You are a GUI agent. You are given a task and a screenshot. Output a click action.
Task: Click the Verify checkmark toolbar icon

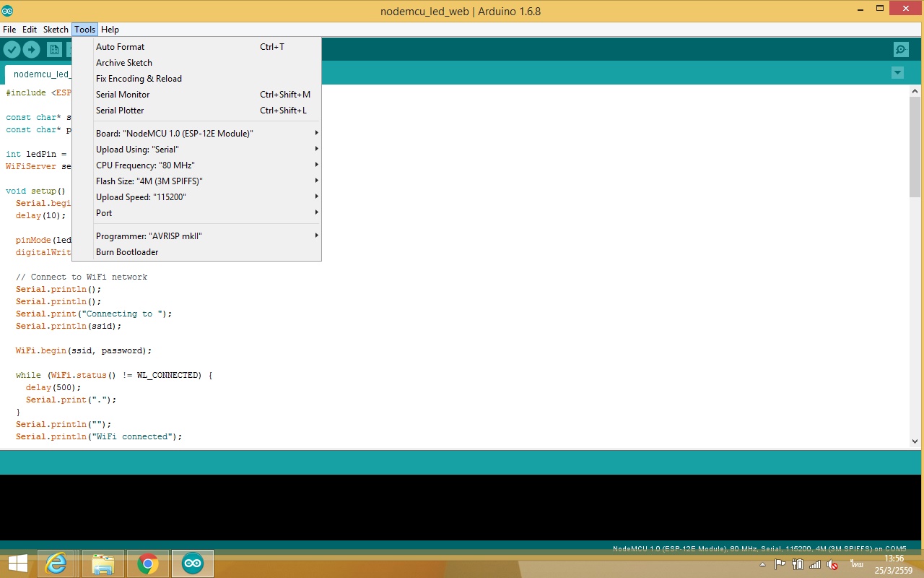pyautogui.click(x=12, y=49)
